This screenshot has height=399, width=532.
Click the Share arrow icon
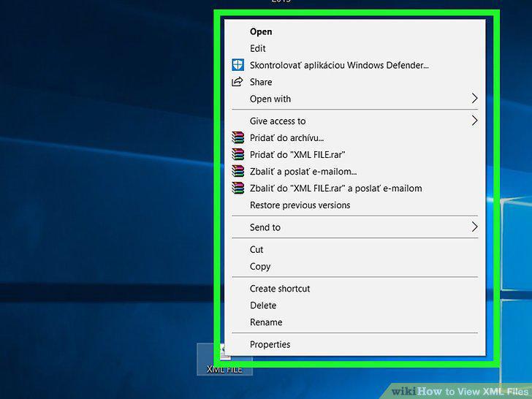click(x=237, y=82)
